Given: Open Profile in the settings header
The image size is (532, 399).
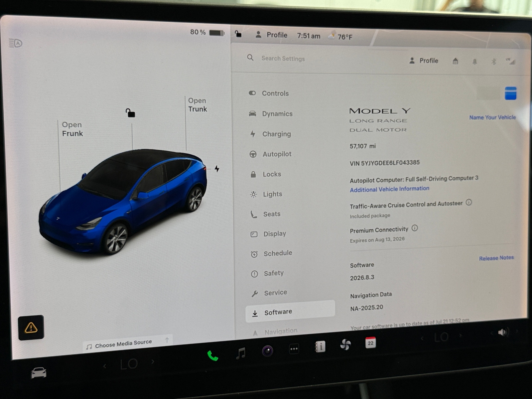Looking at the screenshot, I should [x=423, y=61].
